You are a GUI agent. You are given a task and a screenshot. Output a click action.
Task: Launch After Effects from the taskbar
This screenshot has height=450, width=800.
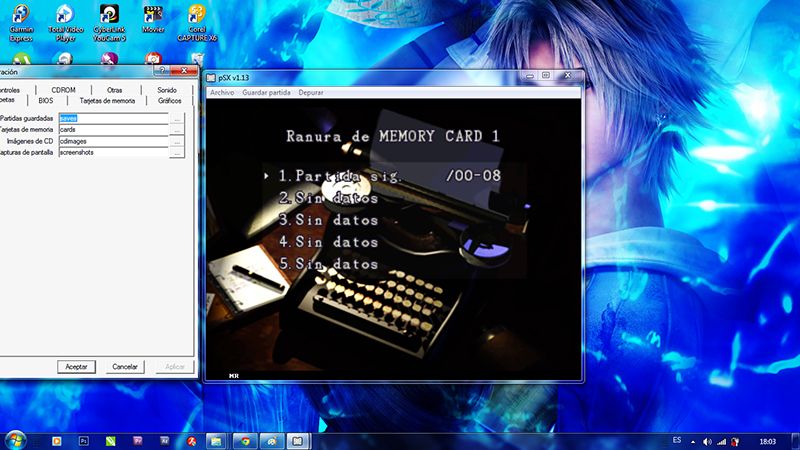coord(164,441)
